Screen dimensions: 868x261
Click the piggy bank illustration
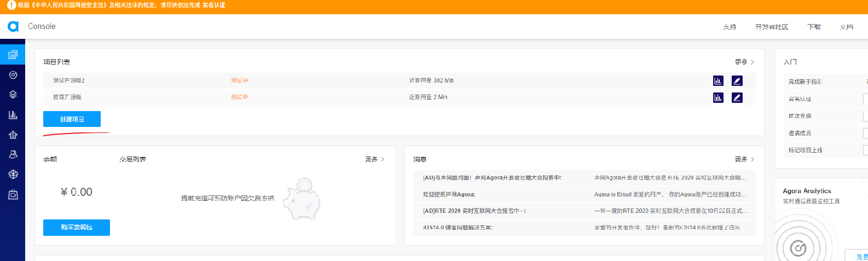tap(302, 199)
